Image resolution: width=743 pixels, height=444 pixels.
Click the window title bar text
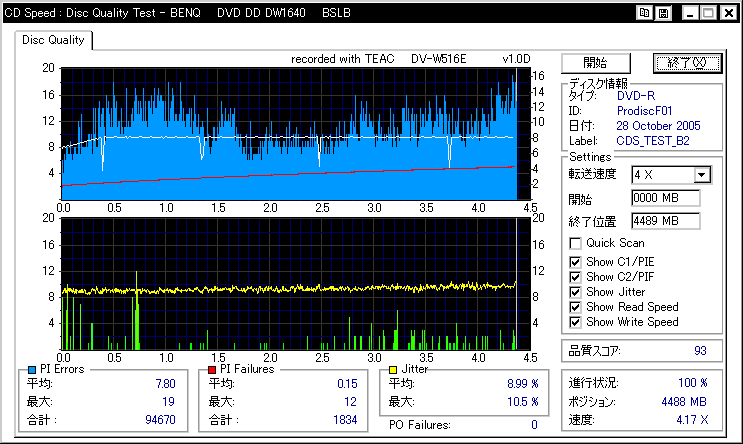pyautogui.click(x=177, y=13)
